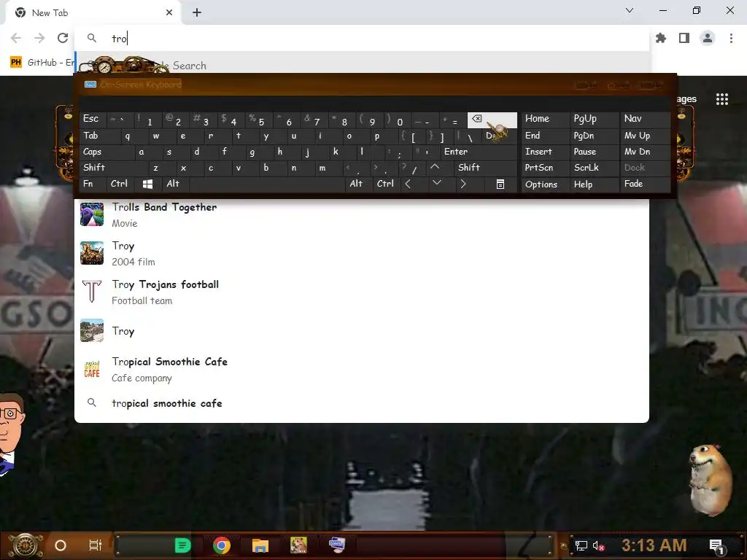Open a new tab with plus button
The width and height of the screenshot is (747, 560).
pyautogui.click(x=197, y=13)
